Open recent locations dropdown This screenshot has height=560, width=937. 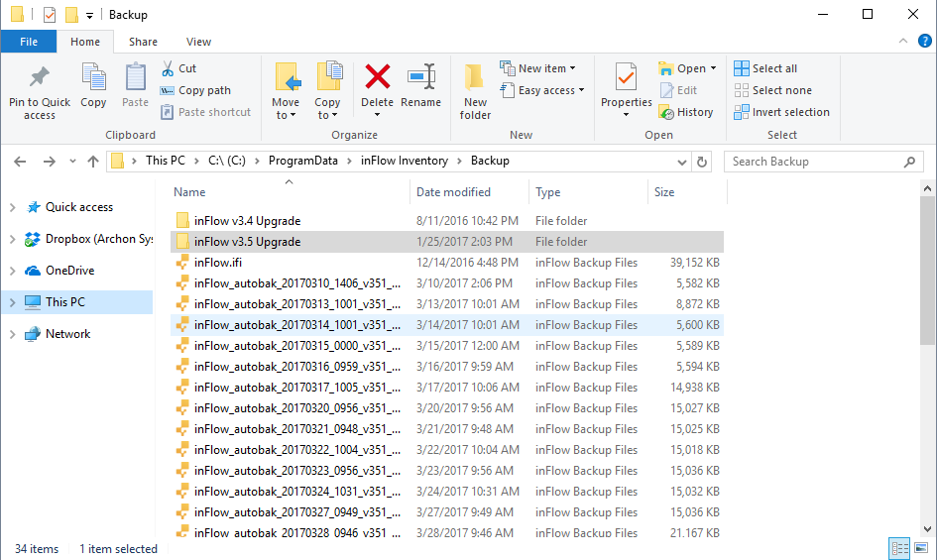72,162
